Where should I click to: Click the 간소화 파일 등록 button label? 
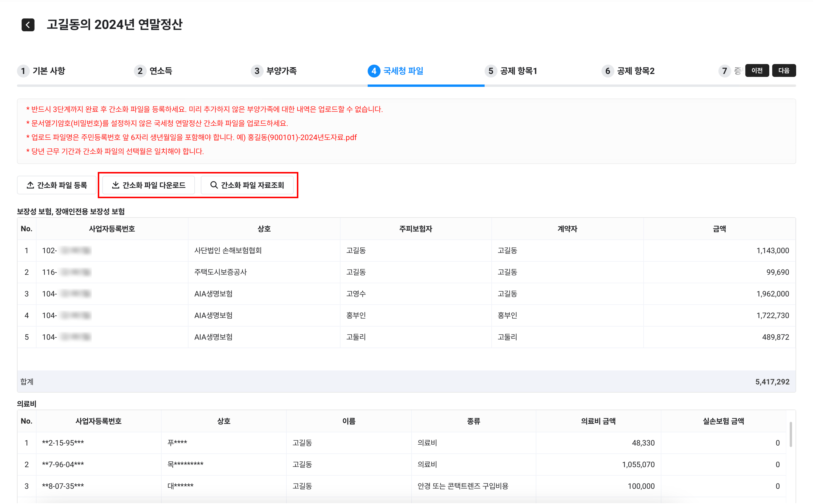pos(62,185)
